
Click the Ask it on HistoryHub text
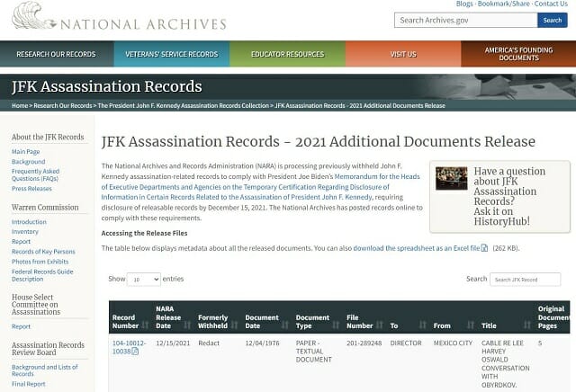pyautogui.click(x=502, y=217)
